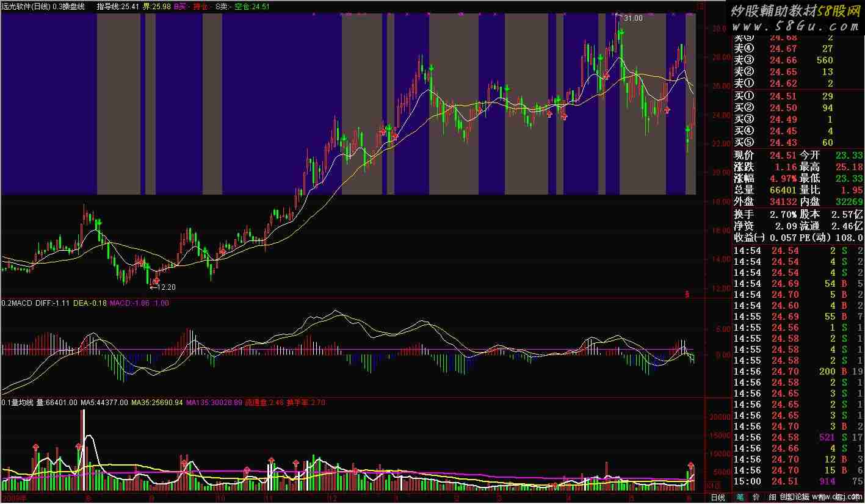865x504 pixels.
Task: Click the 涨跌 change value 1.16
Action: click(784, 167)
